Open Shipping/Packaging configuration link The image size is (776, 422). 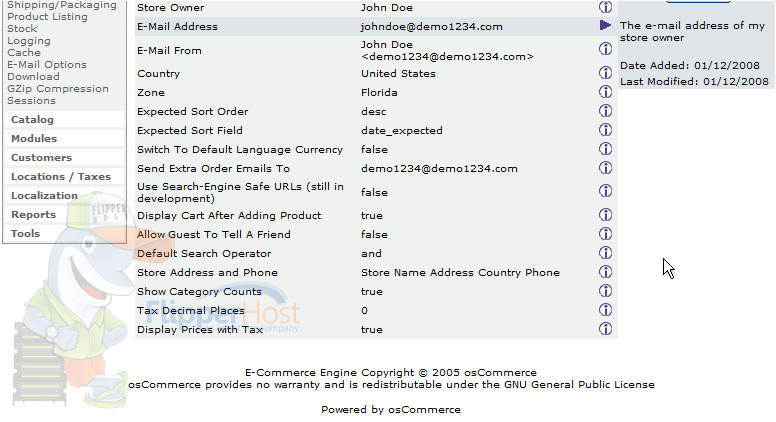pyautogui.click(x=62, y=5)
